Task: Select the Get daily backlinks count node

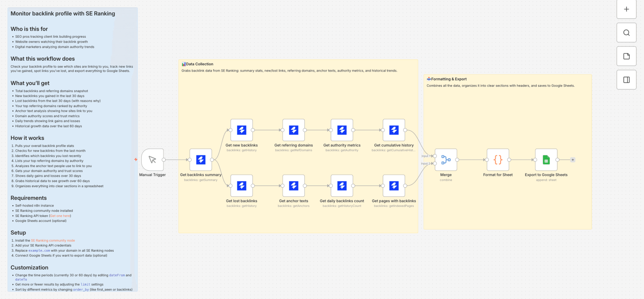Action: coord(342,186)
